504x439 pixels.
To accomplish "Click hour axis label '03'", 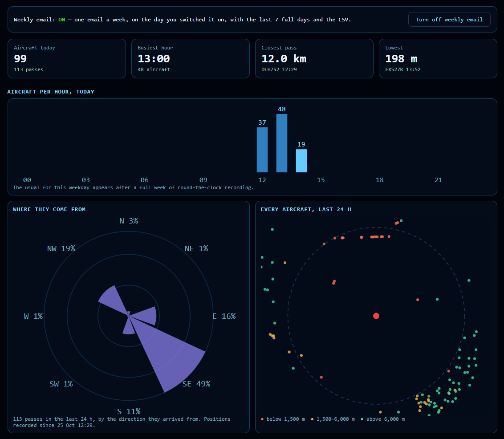I will (x=86, y=180).
